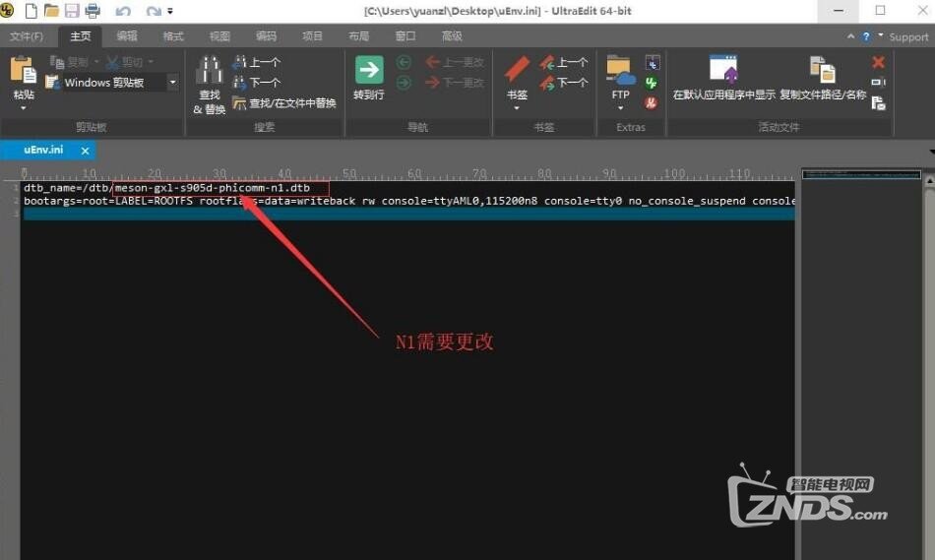935x560 pixels.
Task: Expand the Paste (粘贴) dropdown arrow
Action: point(24,108)
